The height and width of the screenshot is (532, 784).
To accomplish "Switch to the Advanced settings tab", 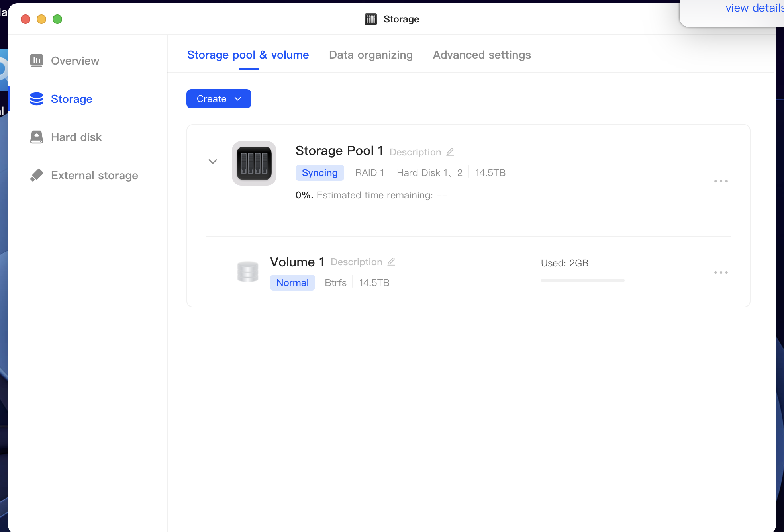I will coord(482,55).
